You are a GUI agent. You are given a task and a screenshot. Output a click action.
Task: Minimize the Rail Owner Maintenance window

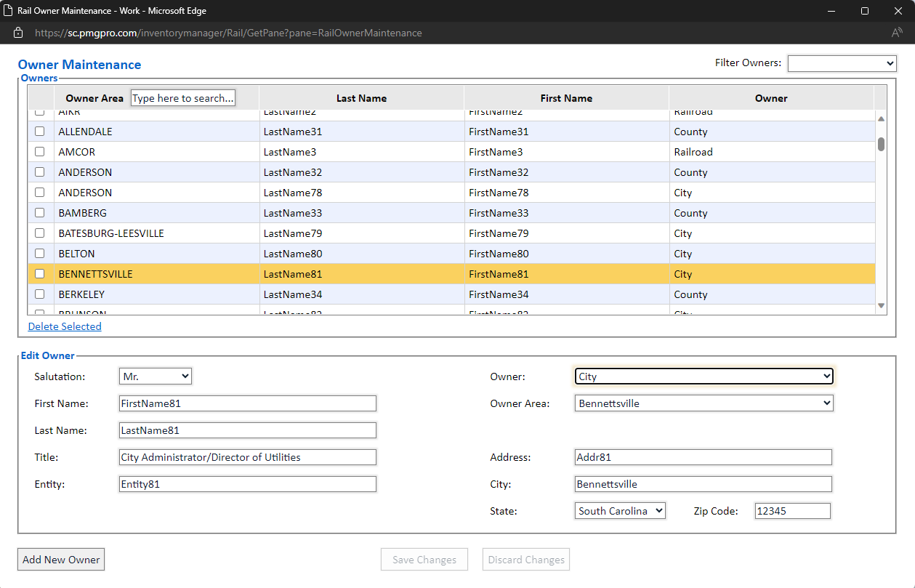click(831, 11)
